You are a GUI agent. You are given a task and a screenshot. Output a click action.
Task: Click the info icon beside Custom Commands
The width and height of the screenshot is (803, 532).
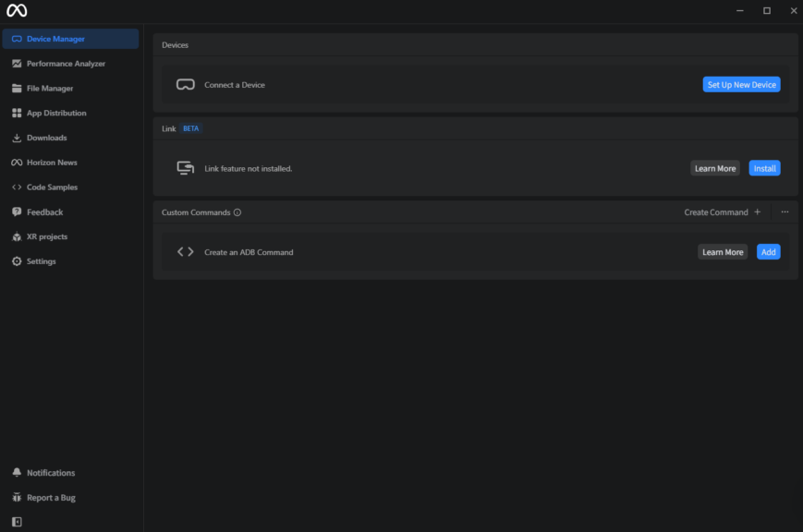[237, 212]
